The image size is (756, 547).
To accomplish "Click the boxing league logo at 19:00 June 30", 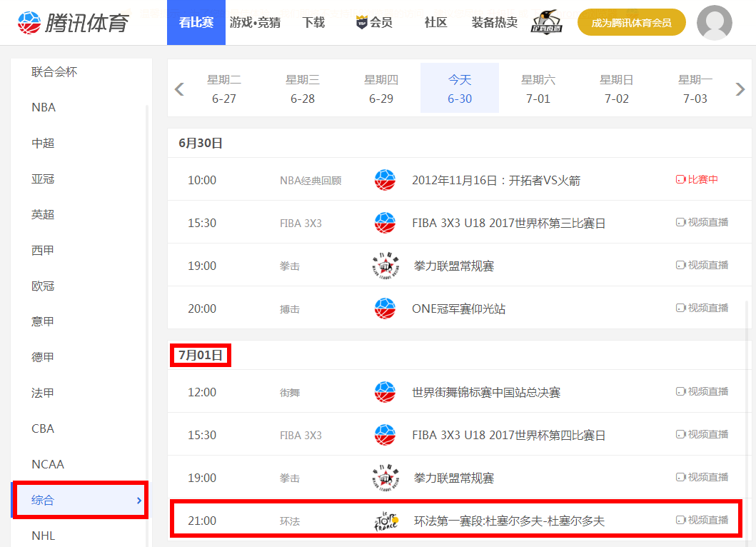I will point(385,266).
